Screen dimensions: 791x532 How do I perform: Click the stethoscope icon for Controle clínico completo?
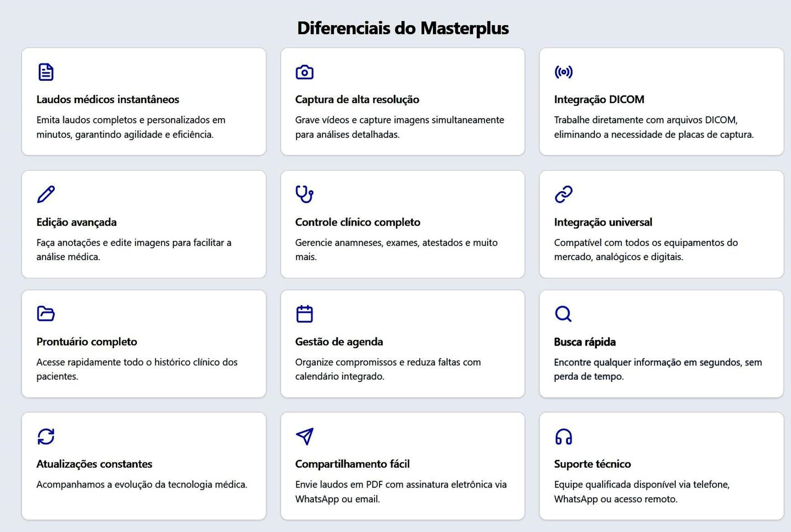304,194
